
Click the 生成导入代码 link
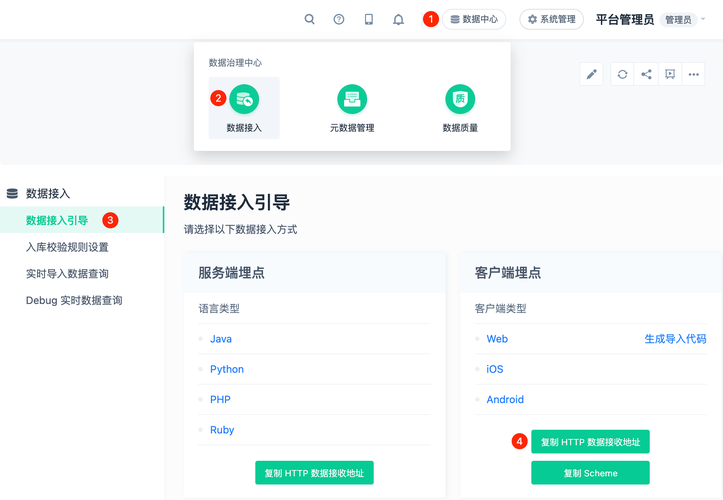[x=675, y=339]
